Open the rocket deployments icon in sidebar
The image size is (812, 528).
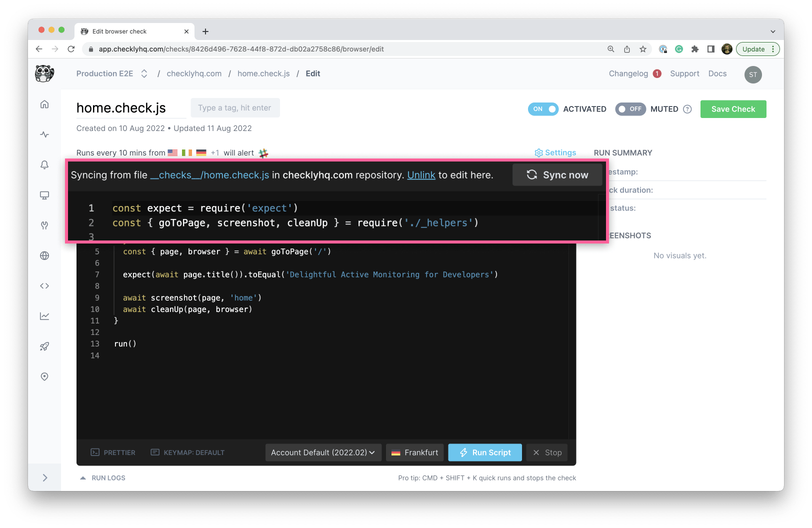click(44, 346)
